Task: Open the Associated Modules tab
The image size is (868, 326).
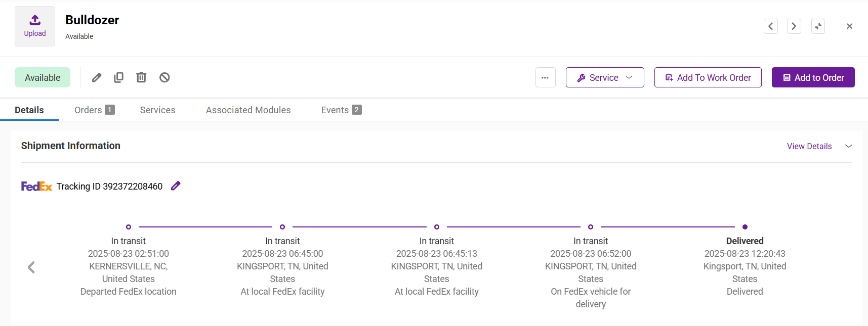Action: click(x=248, y=110)
